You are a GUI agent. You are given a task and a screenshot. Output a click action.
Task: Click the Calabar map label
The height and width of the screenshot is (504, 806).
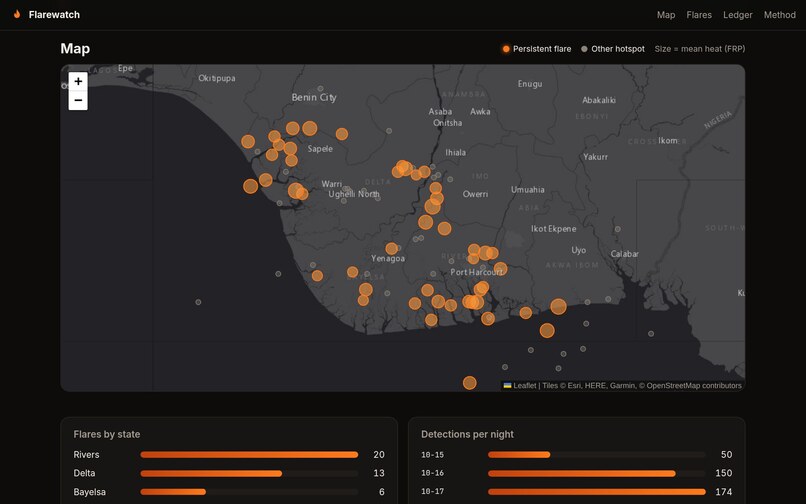(625, 254)
